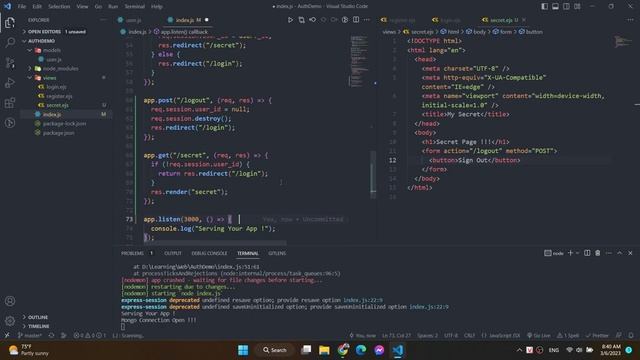Open the Search view in activity bar
Viewport: 640px width, 360px height.
10,42
